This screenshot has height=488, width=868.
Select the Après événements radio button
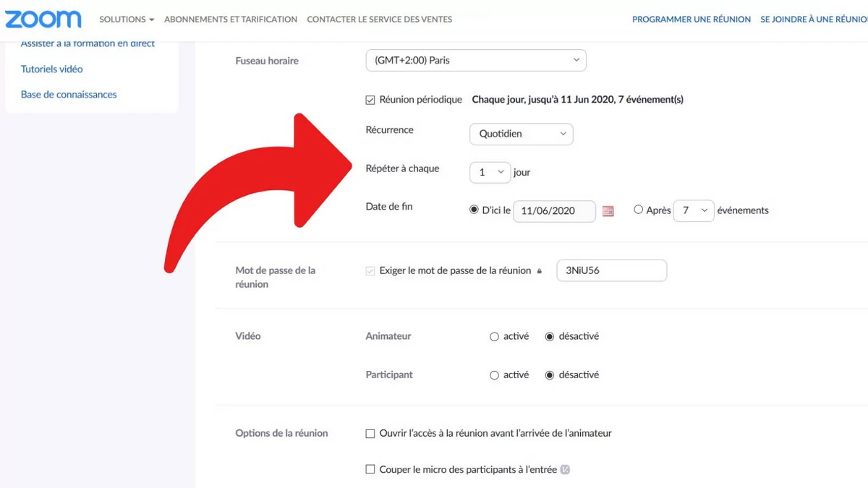tap(638, 210)
